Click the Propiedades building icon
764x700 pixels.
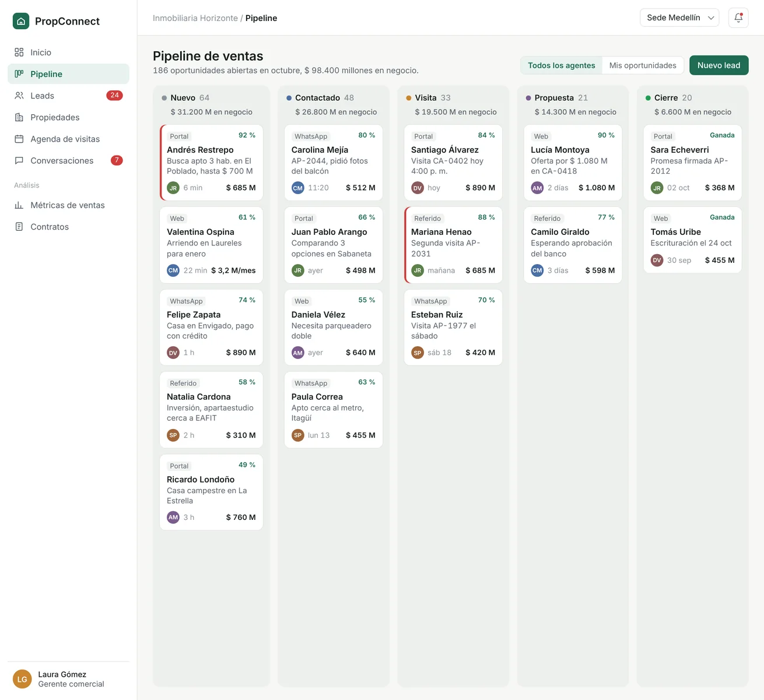click(19, 117)
